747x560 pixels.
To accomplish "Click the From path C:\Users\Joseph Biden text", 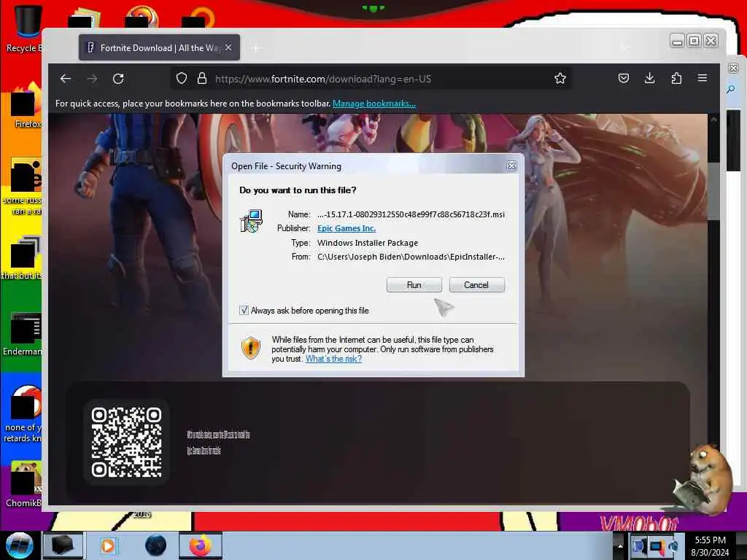I will tap(411, 257).
